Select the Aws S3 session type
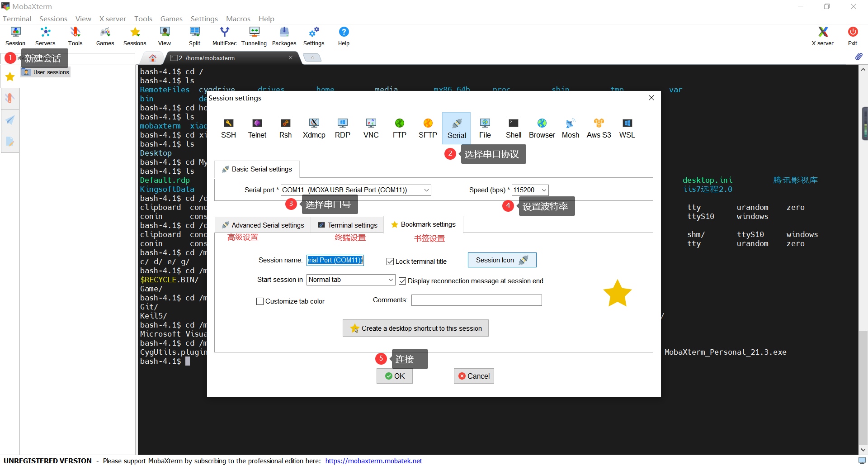The width and height of the screenshot is (868, 466). [x=599, y=128]
